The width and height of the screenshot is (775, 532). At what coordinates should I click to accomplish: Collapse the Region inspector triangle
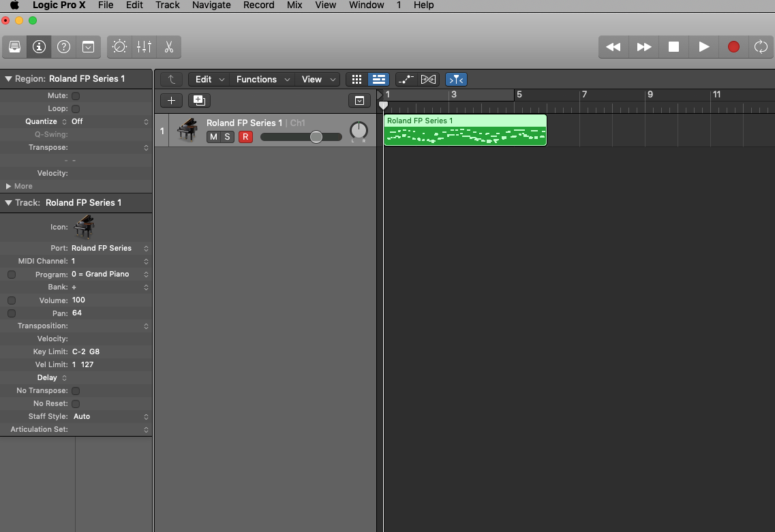tap(8, 78)
